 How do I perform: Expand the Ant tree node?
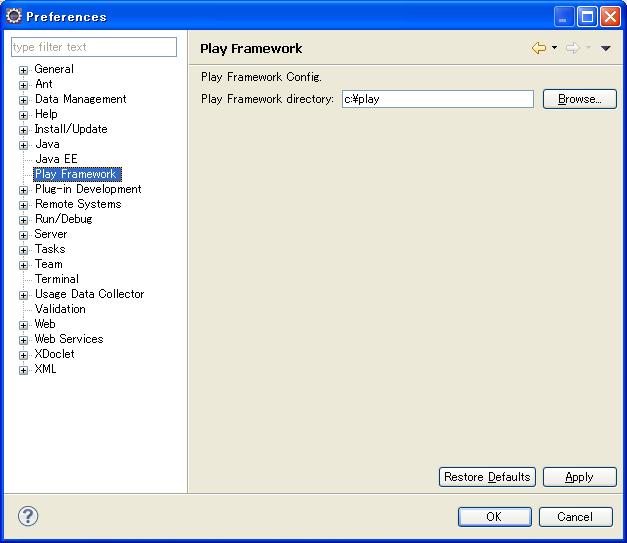click(x=24, y=85)
